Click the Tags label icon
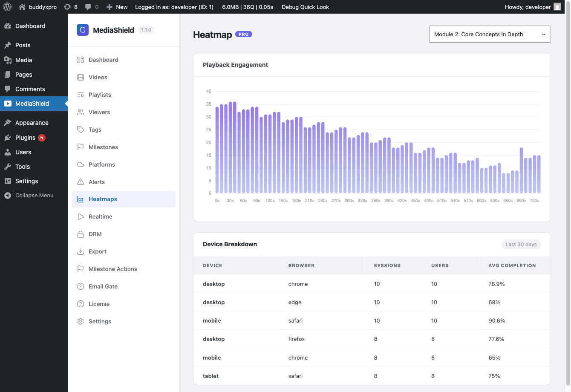Viewport: 571px width, 392px height. (x=81, y=130)
